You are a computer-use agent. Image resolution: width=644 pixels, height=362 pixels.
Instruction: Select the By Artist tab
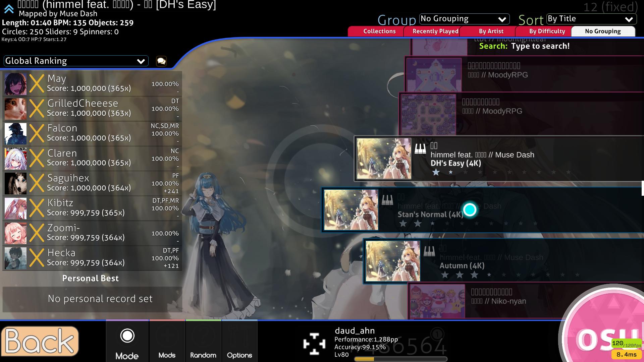(490, 31)
